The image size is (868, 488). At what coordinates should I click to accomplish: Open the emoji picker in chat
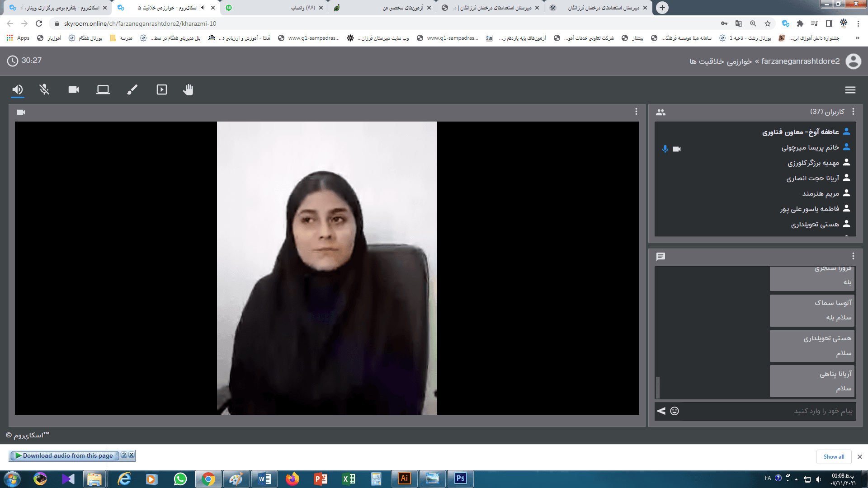675,411
